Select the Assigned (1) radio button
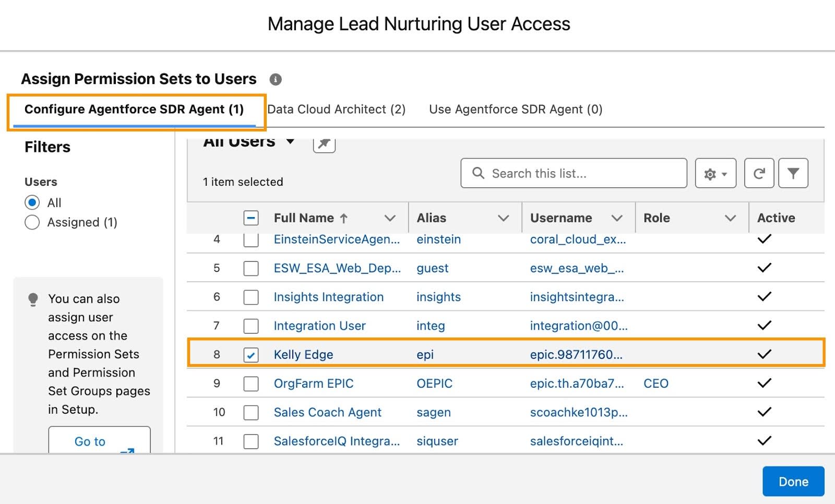 point(32,222)
